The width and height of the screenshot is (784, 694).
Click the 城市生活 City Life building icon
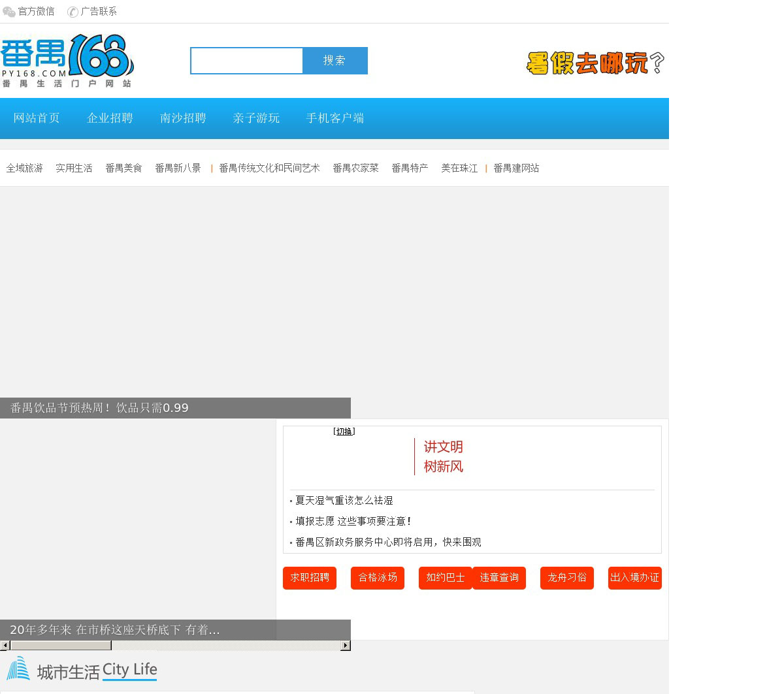click(x=18, y=669)
